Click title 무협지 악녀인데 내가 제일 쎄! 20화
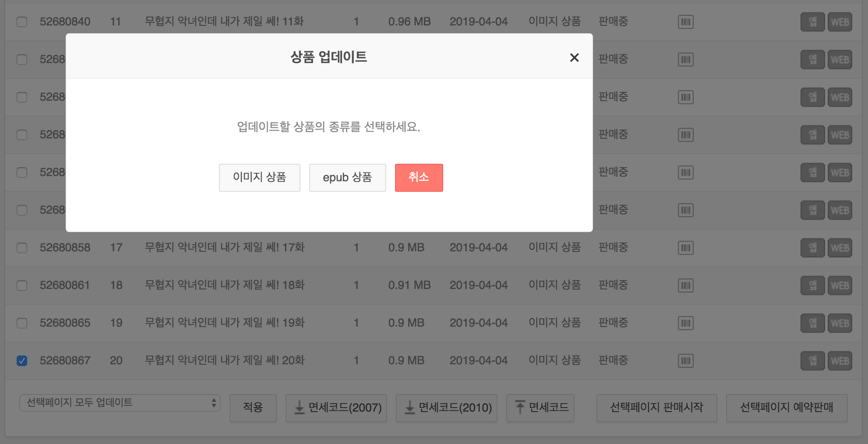This screenshot has width=868, height=444. (x=225, y=360)
